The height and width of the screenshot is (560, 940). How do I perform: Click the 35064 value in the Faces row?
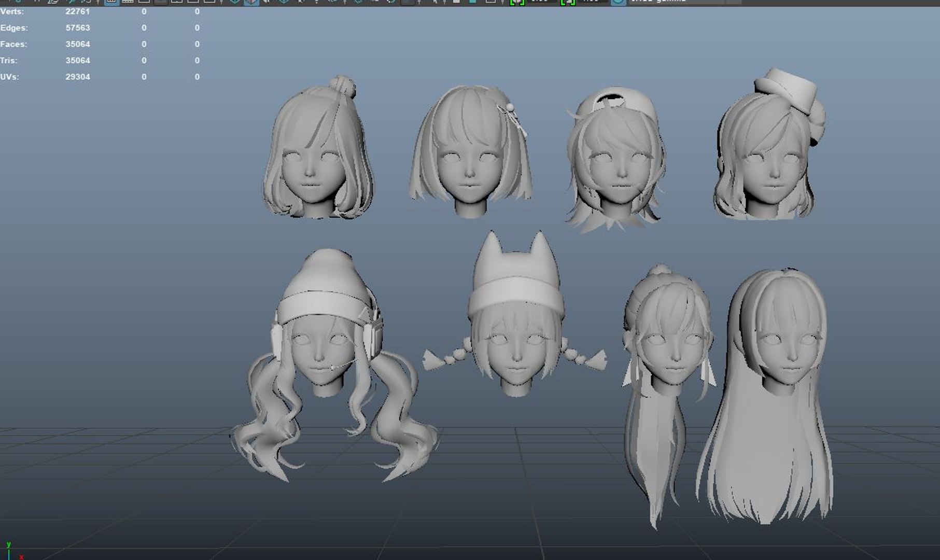[78, 44]
